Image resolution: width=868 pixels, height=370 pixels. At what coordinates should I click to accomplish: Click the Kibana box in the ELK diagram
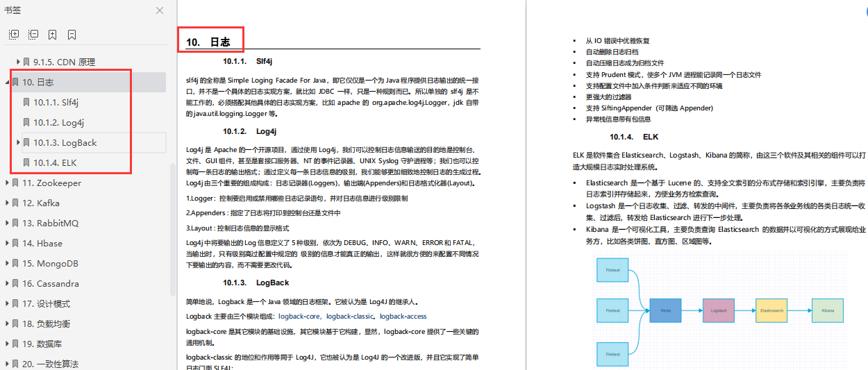click(x=827, y=310)
